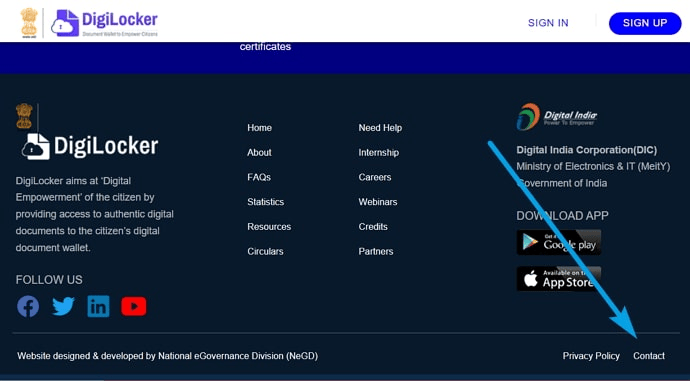The width and height of the screenshot is (690, 381).
Task: Click the footer DigiLocker logo
Action: [90, 147]
